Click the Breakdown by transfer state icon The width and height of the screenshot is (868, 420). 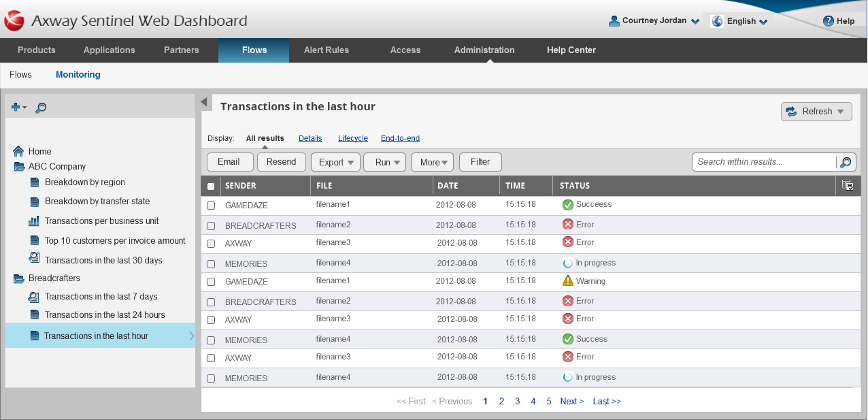[35, 202]
